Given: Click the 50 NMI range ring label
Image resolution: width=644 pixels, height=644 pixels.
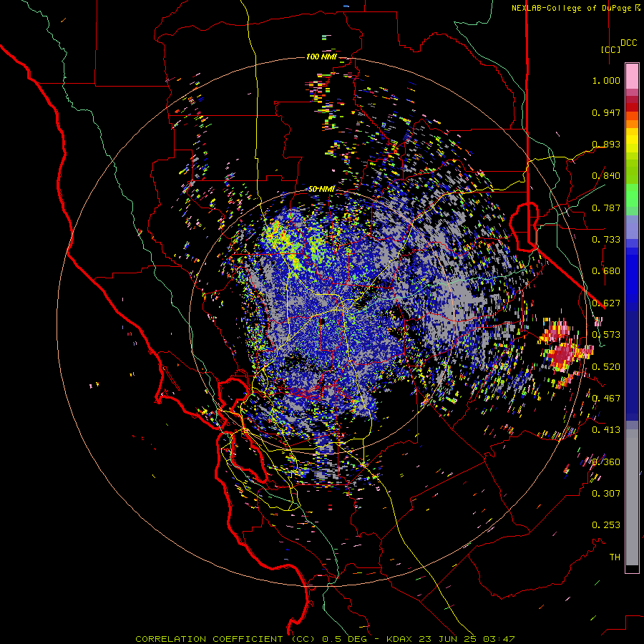Looking at the screenshot, I should pos(321,189).
